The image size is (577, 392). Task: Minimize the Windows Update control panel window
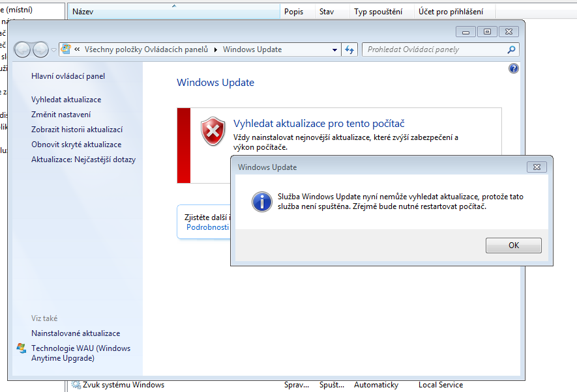click(x=466, y=32)
